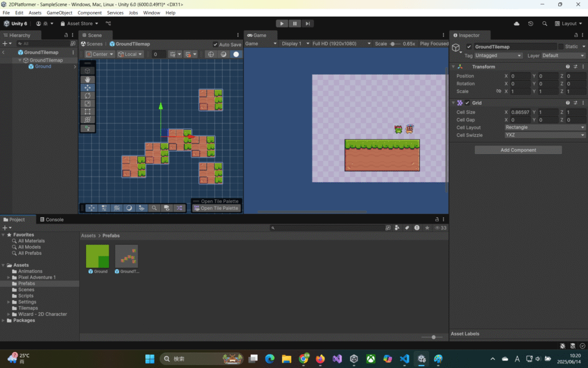Open the Cell Swizzle dropdown showing YXZ
Screen dimensions: 588x368
[x=544, y=135]
